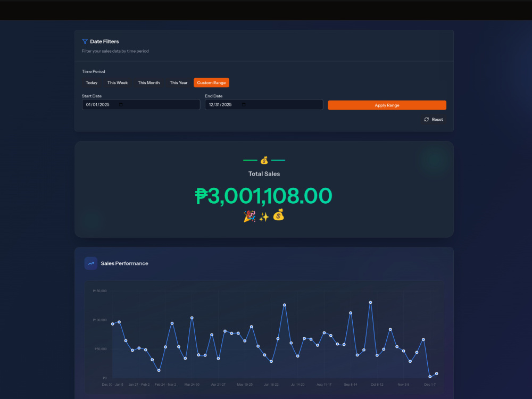Click the Nov 3-9 axis label
Screen dimensions: 532x399
coord(403,385)
